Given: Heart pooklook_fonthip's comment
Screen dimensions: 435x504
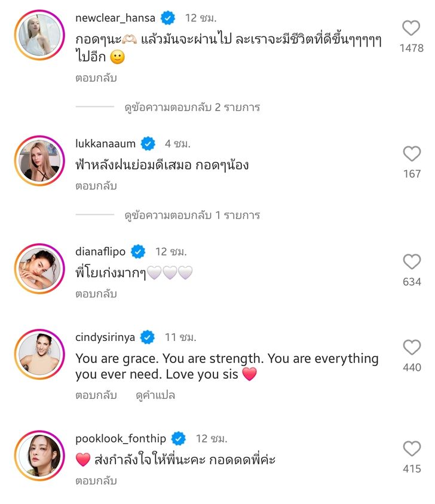Looking at the screenshot, I should (411, 449).
